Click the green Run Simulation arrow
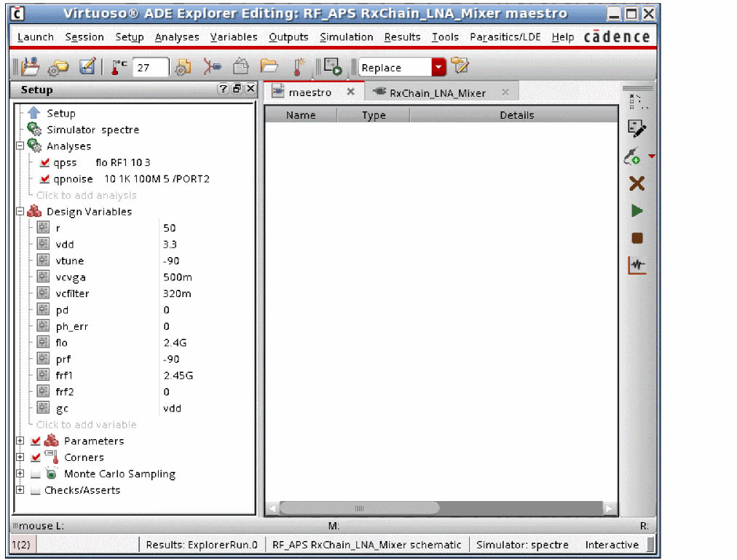The image size is (737, 560). (636, 211)
